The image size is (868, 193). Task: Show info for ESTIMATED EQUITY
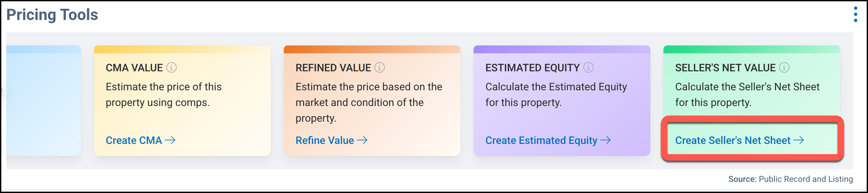pyautogui.click(x=588, y=68)
